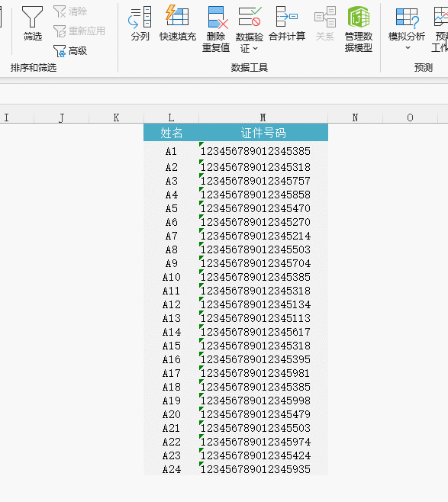448x502 pixels.
Task: Click cell with name A14
Action: coord(171,332)
